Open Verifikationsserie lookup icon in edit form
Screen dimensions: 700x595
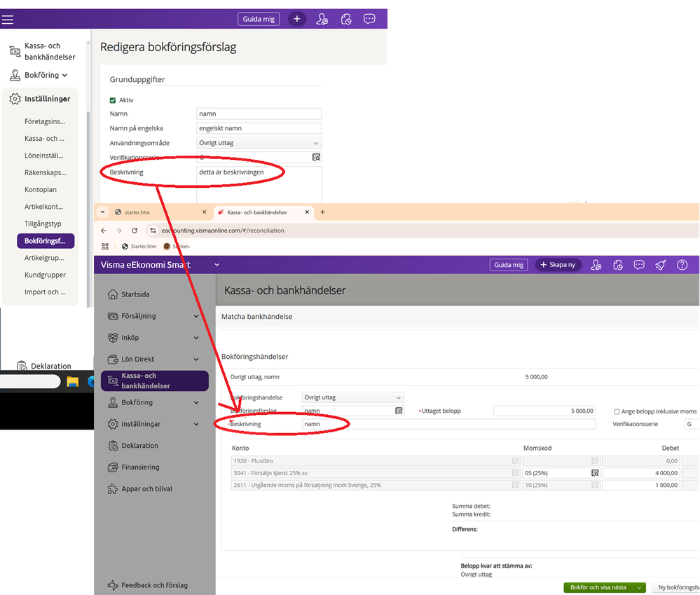(316, 158)
